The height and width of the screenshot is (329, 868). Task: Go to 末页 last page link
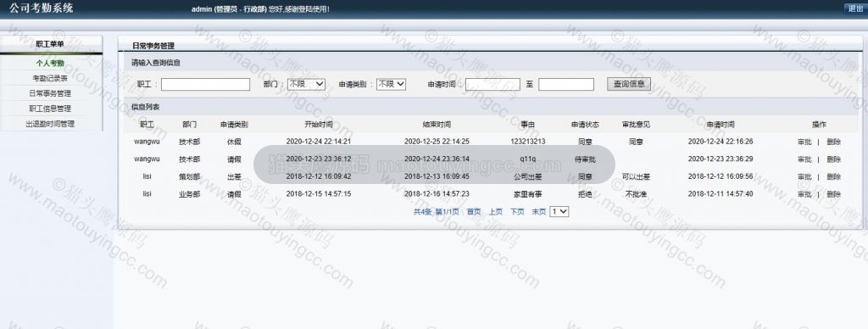pos(538,212)
